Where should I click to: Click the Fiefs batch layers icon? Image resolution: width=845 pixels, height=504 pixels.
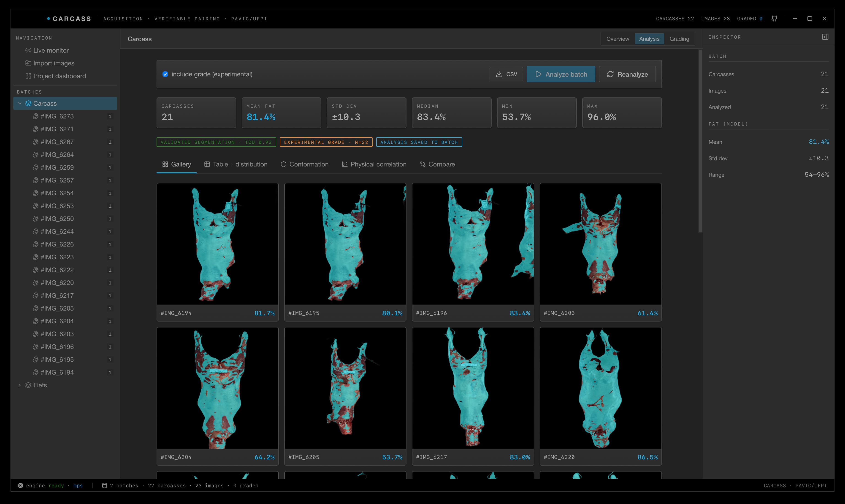pos(28,385)
